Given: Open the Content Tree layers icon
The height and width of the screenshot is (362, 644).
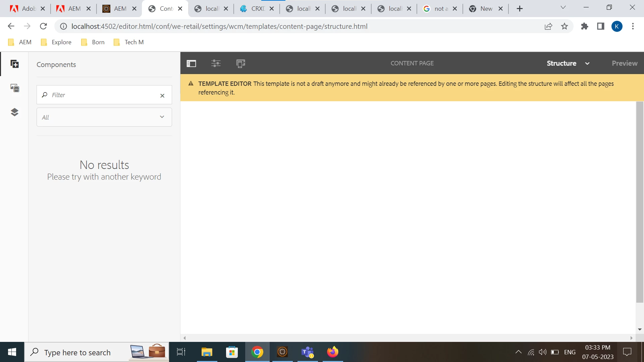Looking at the screenshot, I should [x=14, y=112].
